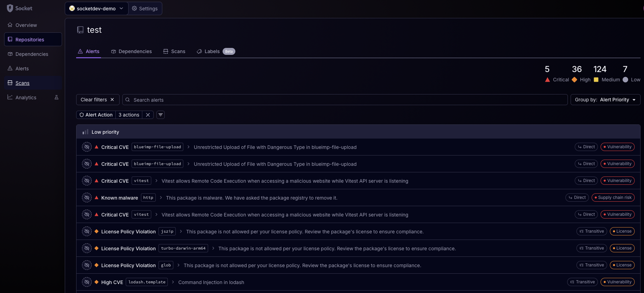Click the repository icon beside test

point(80,30)
